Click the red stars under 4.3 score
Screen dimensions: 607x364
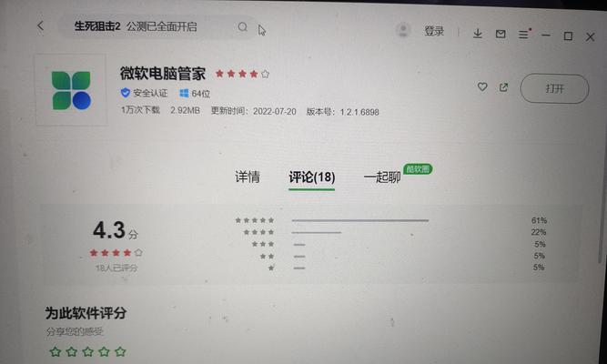tap(116, 253)
